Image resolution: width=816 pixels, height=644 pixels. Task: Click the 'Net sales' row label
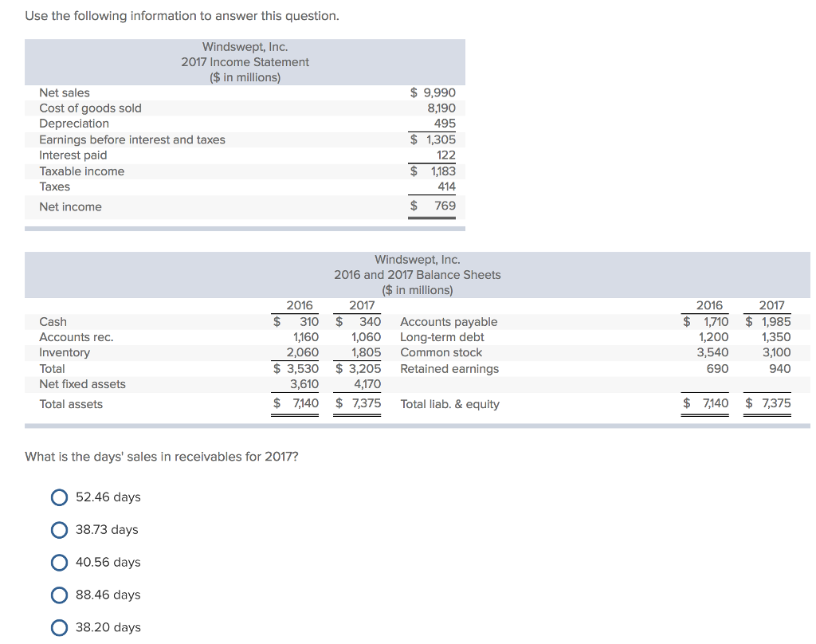point(65,92)
